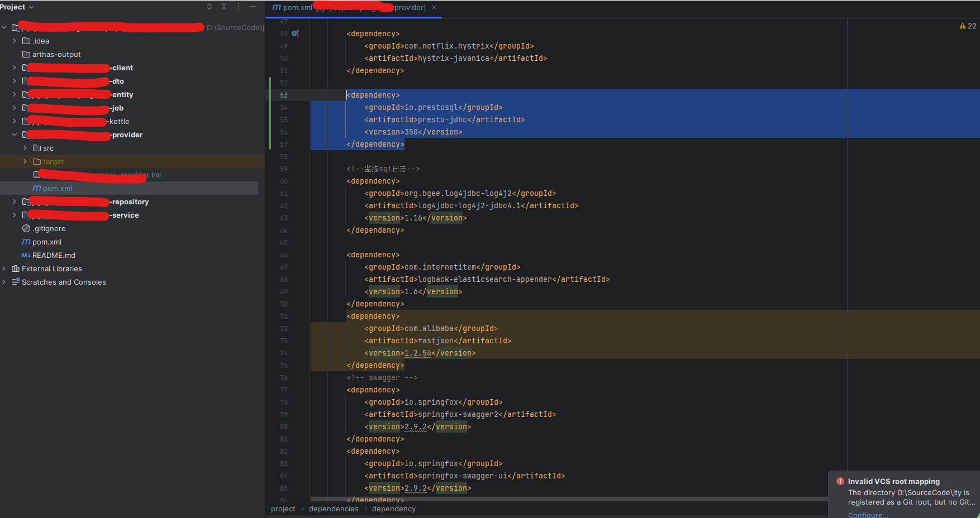
Task: Click the org.bgee.log4jdbc-log4j2 groupId line
Action: (x=460, y=193)
